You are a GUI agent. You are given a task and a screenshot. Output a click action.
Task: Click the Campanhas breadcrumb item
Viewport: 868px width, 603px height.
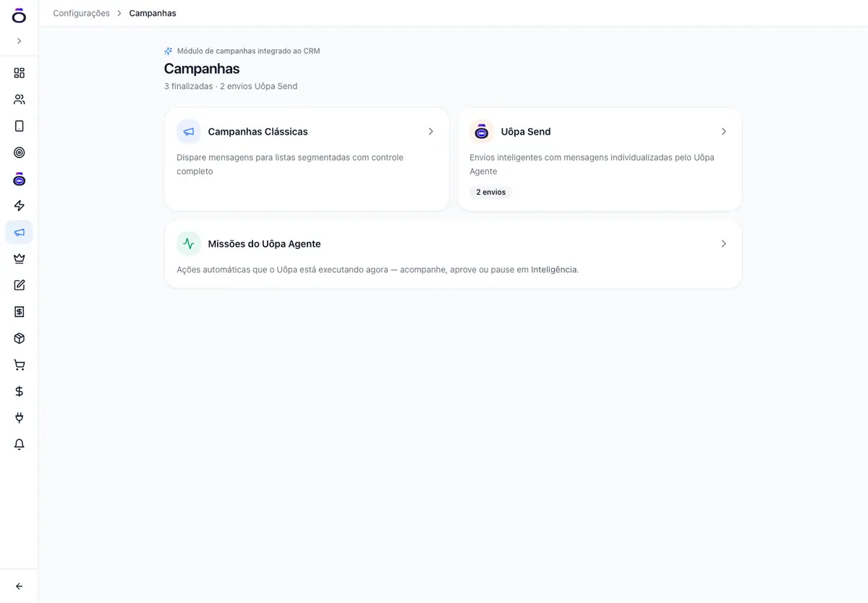click(x=153, y=13)
